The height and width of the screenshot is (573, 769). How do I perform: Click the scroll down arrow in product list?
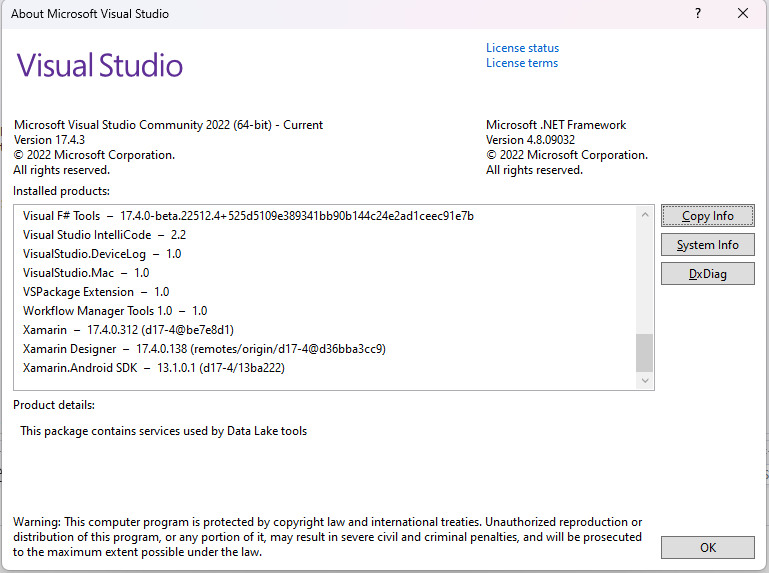pyautogui.click(x=645, y=381)
